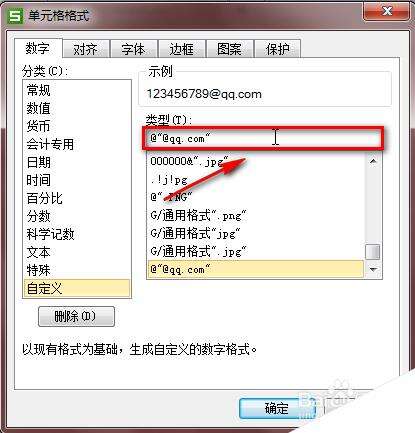Screen dimensions: 415x433
Task: Switch to the 对齐 tab
Action: pos(86,50)
